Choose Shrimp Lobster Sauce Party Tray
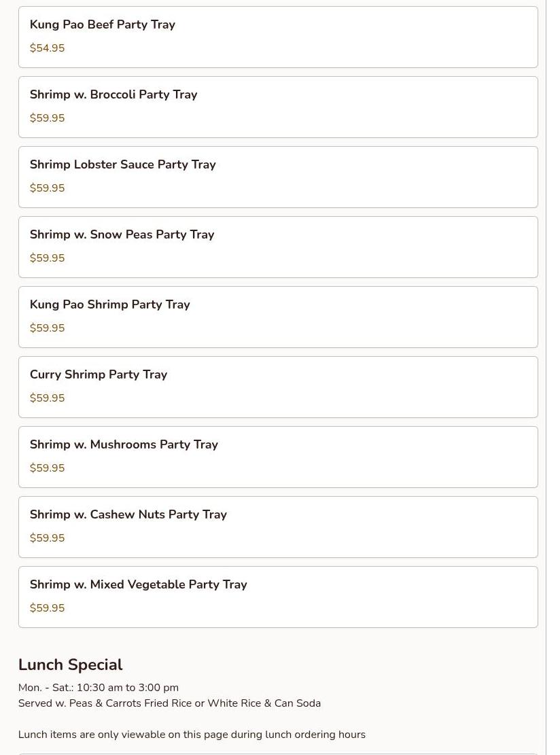The height and width of the screenshot is (755, 560). pos(122,164)
